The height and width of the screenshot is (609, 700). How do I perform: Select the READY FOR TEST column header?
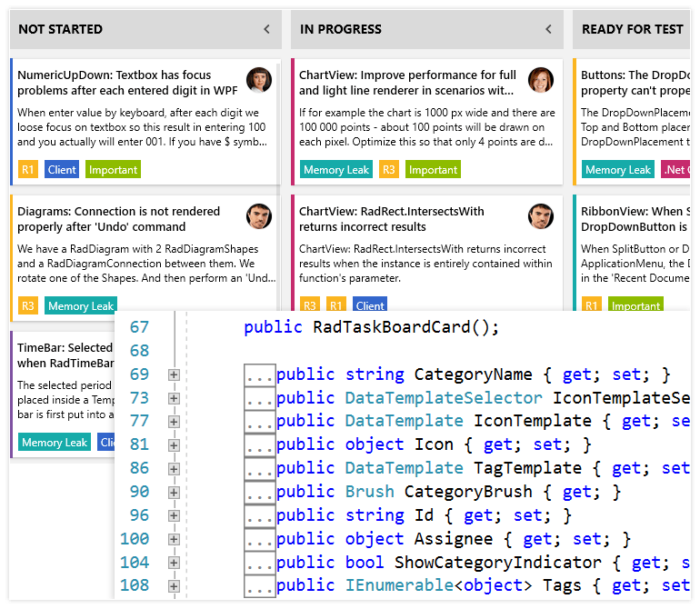632,29
